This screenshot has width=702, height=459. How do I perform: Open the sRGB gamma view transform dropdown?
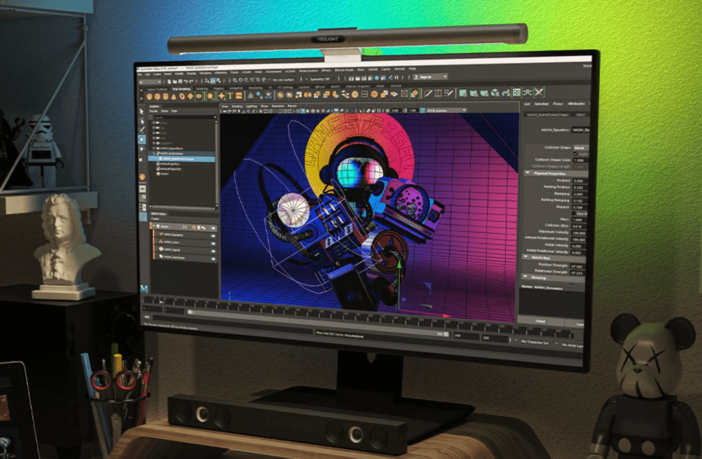445,110
